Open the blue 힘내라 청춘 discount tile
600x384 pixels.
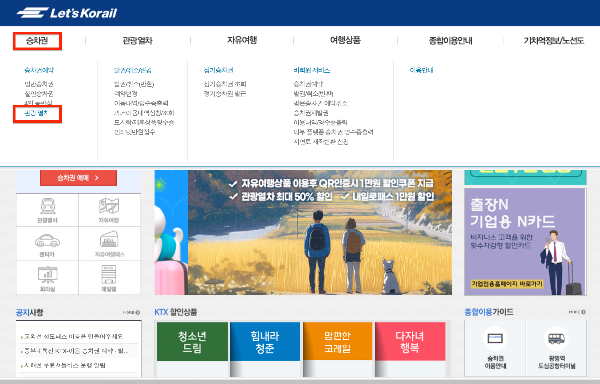265,342
